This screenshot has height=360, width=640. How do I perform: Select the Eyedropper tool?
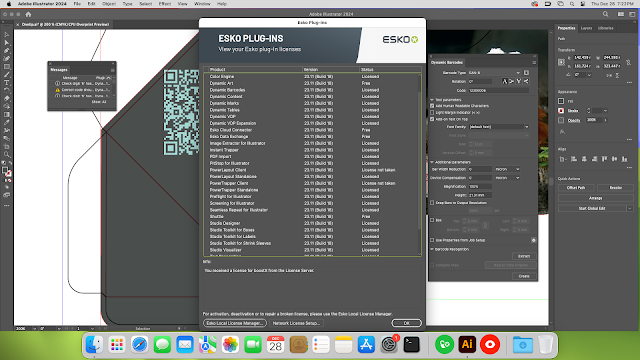pos(7,122)
